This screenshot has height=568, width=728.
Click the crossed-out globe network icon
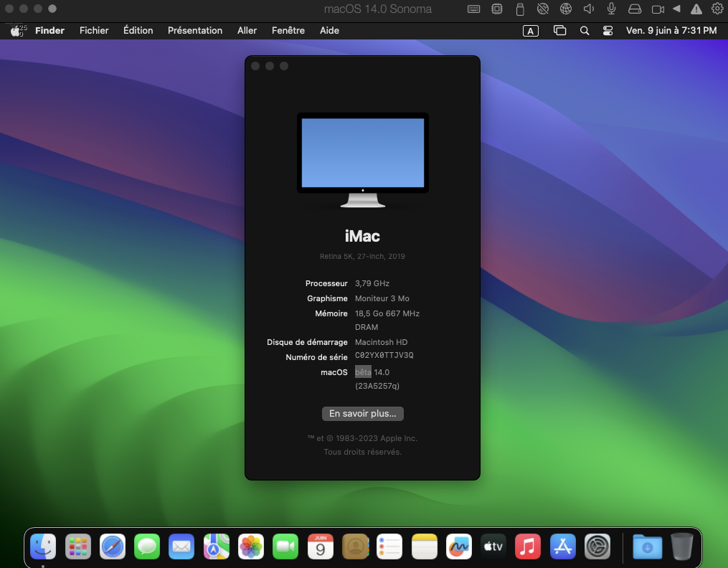point(543,9)
